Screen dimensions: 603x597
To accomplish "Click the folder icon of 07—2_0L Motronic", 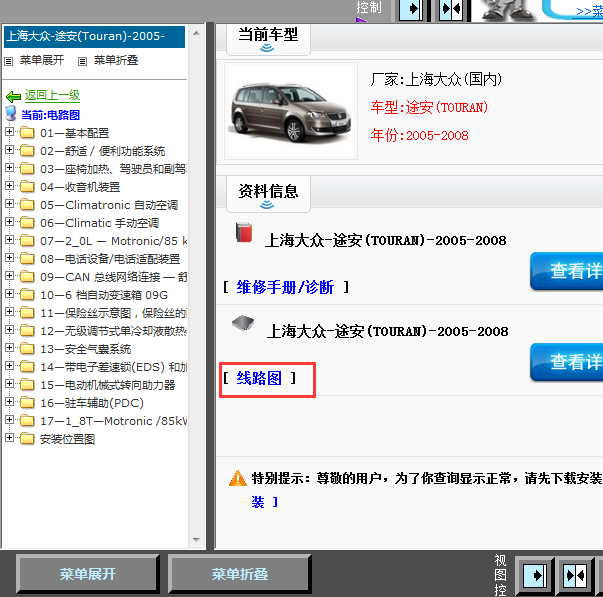I will pos(27,241).
